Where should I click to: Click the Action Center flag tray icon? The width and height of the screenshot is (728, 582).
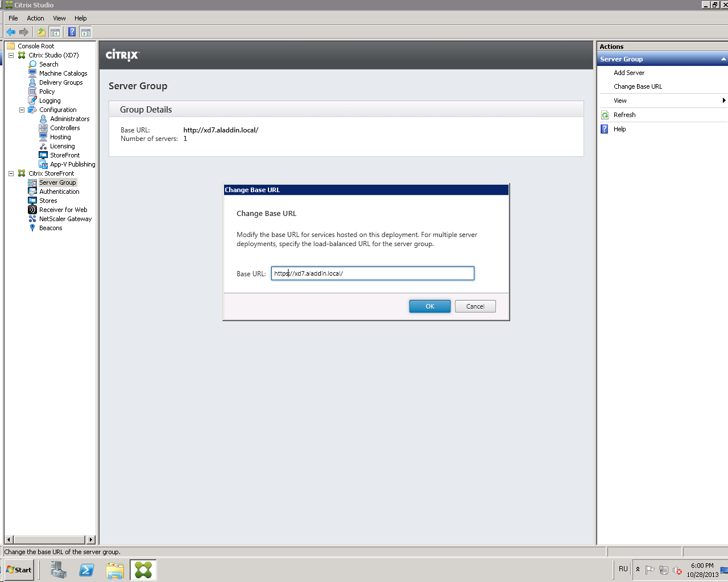[650, 570]
